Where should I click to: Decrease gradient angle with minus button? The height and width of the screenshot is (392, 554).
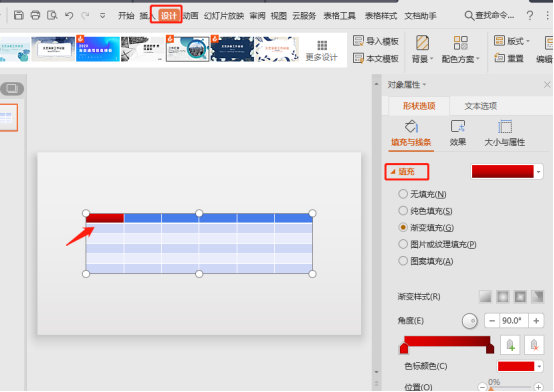(x=492, y=321)
